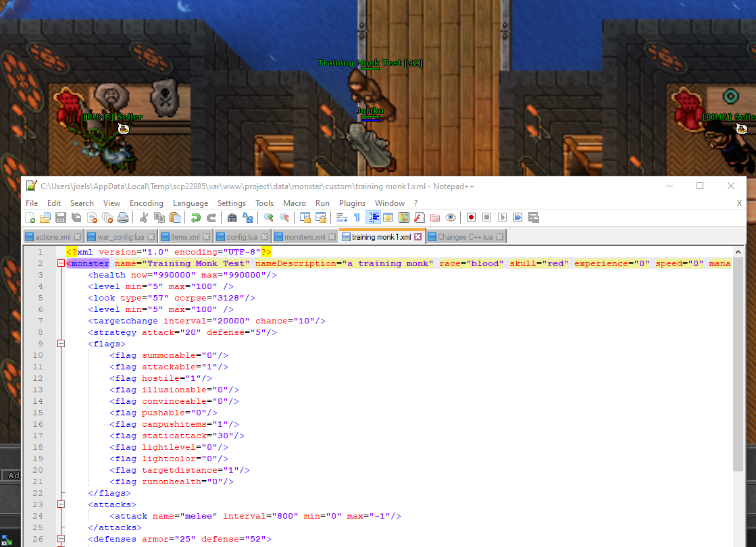This screenshot has width=756, height=547.
Task: Click the Paste clipboard icon
Action: [x=175, y=218]
